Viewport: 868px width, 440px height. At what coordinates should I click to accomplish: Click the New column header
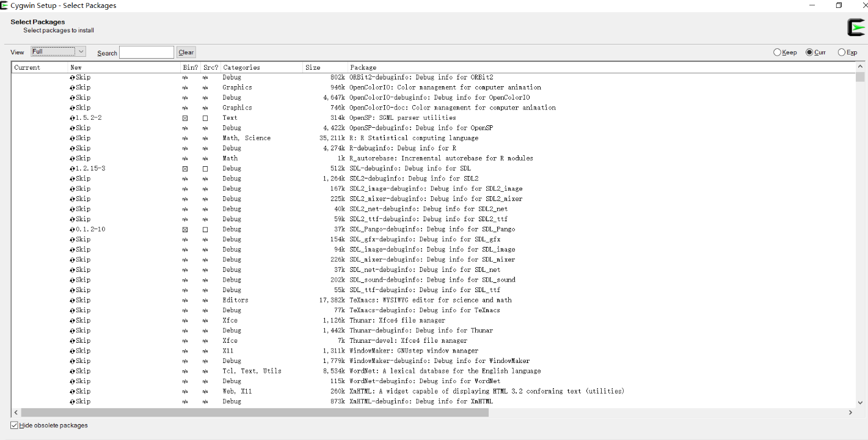tap(124, 67)
